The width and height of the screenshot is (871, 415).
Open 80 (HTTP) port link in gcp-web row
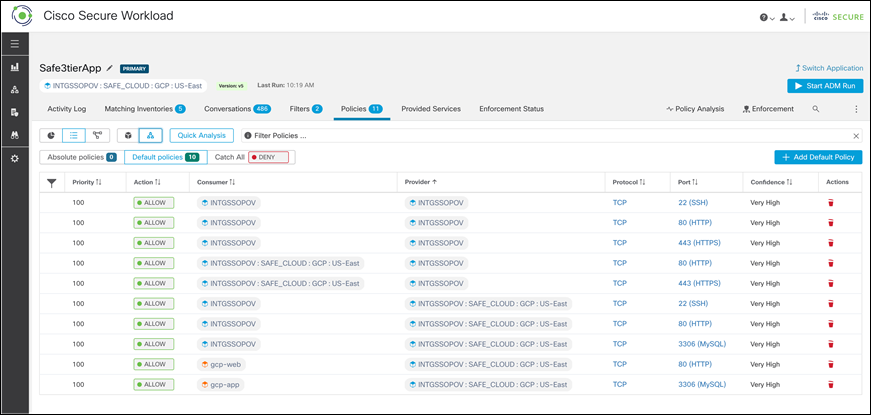pyautogui.click(x=695, y=364)
